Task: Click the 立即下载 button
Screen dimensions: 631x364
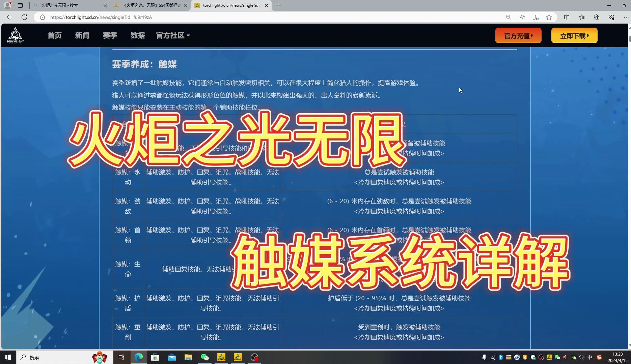Action: (574, 35)
